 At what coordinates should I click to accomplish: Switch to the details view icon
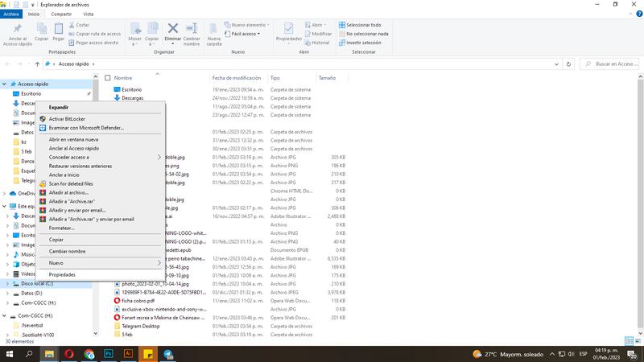coord(629,341)
